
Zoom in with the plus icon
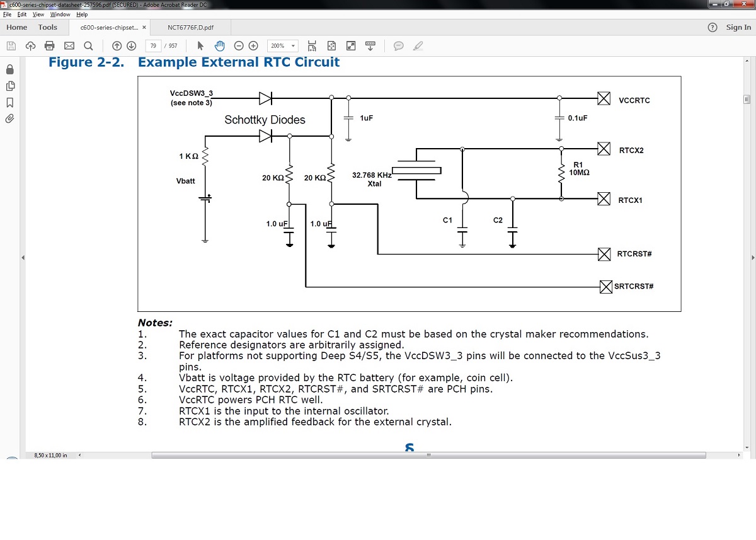(x=253, y=45)
